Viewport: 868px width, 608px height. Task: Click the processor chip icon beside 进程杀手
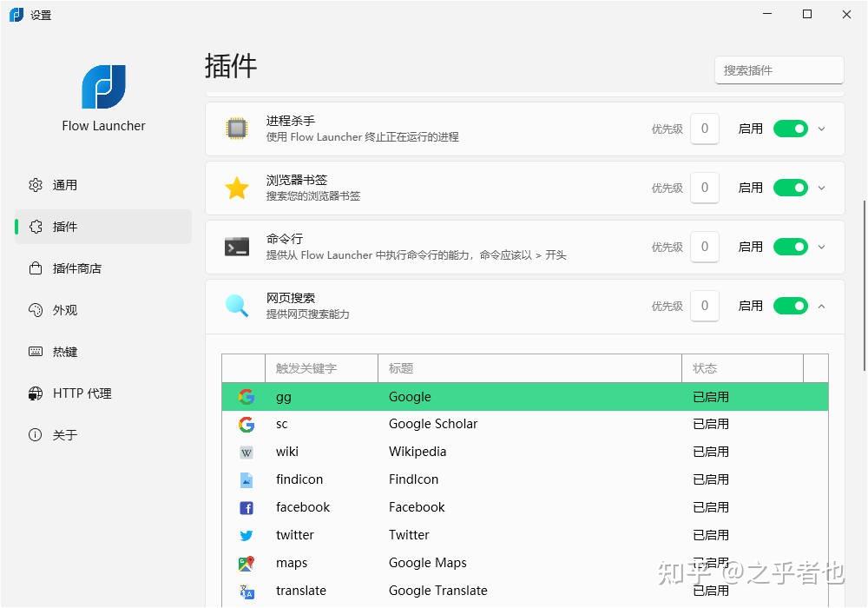click(237, 129)
